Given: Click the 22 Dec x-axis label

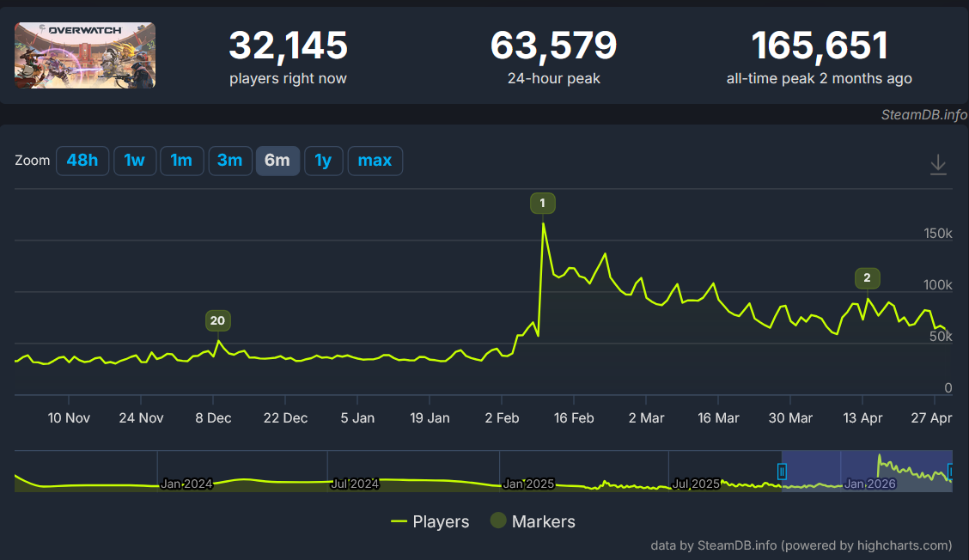Looking at the screenshot, I should (285, 417).
